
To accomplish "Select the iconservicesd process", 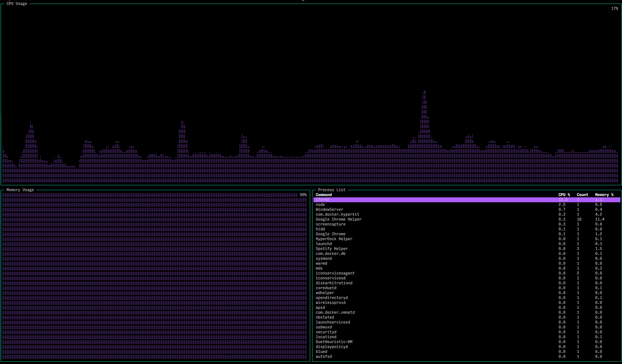I will (467, 278).
